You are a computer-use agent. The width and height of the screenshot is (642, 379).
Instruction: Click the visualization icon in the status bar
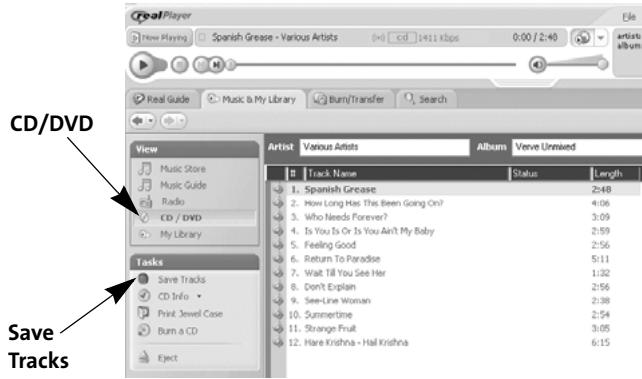(x=583, y=38)
